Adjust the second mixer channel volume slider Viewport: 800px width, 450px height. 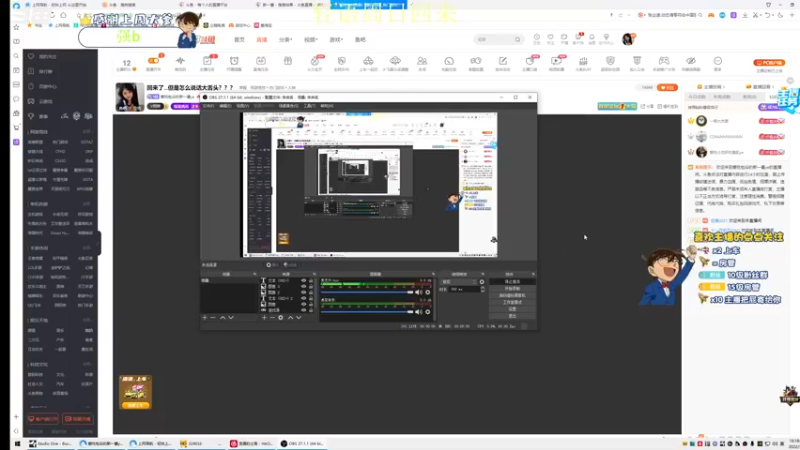pyautogui.click(x=367, y=312)
